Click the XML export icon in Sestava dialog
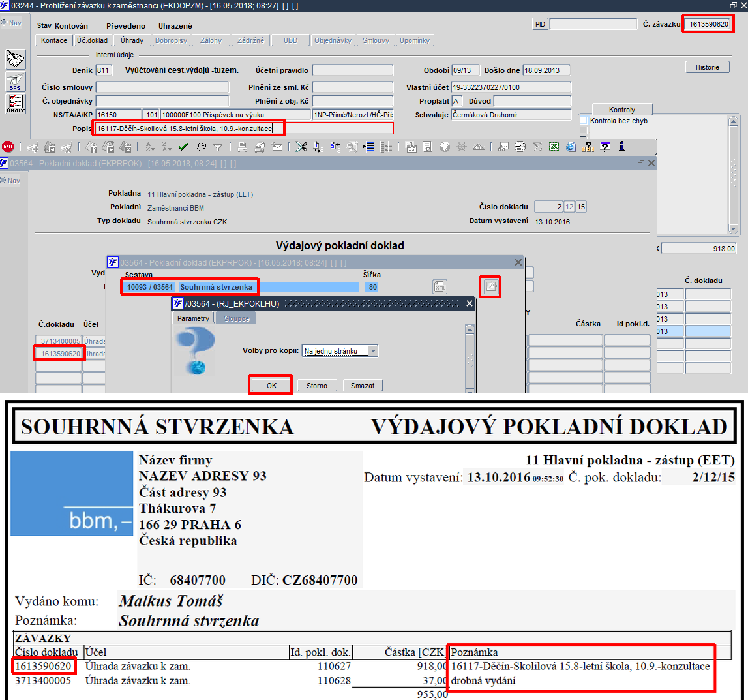The height and width of the screenshot is (700, 748). pos(440,287)
